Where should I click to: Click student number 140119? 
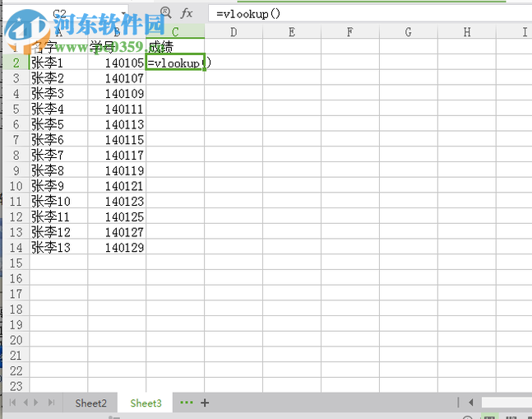tap(117, 170)
